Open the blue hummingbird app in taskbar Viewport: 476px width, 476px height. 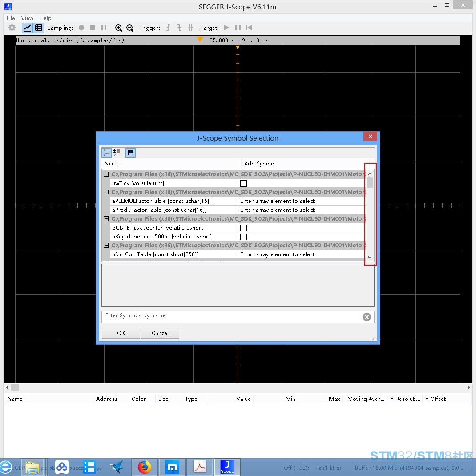(117, 467)
